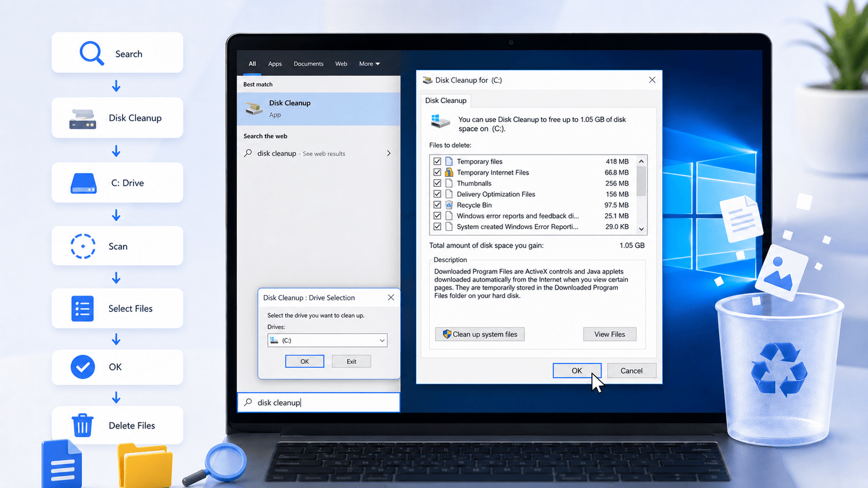Image resolution: width=868 pixels, height=488 pixels.
Task: Click the '156 MB' size value
Action: tap(617, 194)
